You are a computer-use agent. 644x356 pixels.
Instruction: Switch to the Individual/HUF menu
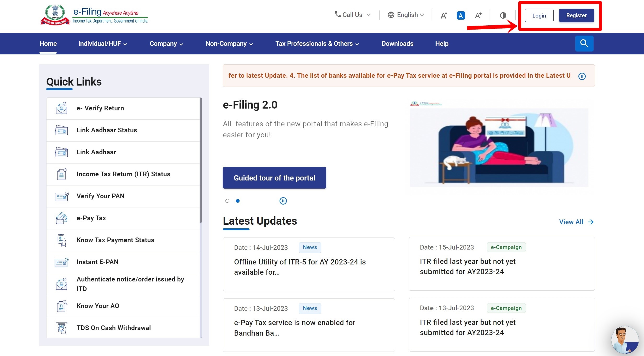[x=102, y=44]
